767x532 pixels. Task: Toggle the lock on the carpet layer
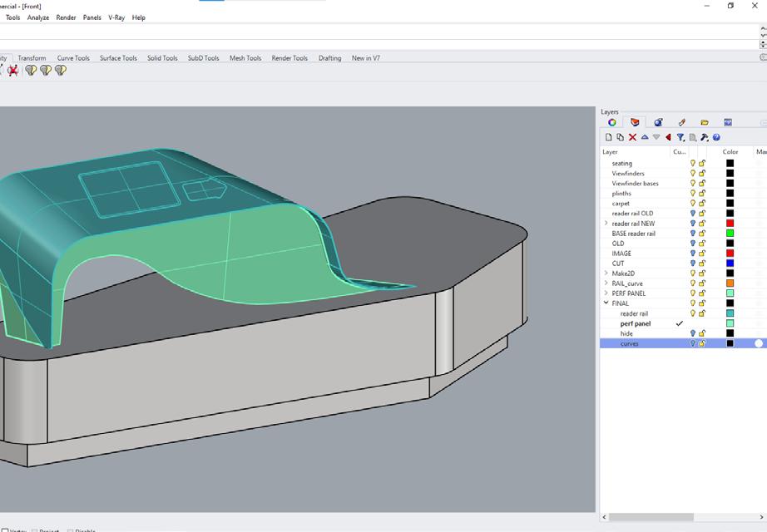[x=702, y=204]
